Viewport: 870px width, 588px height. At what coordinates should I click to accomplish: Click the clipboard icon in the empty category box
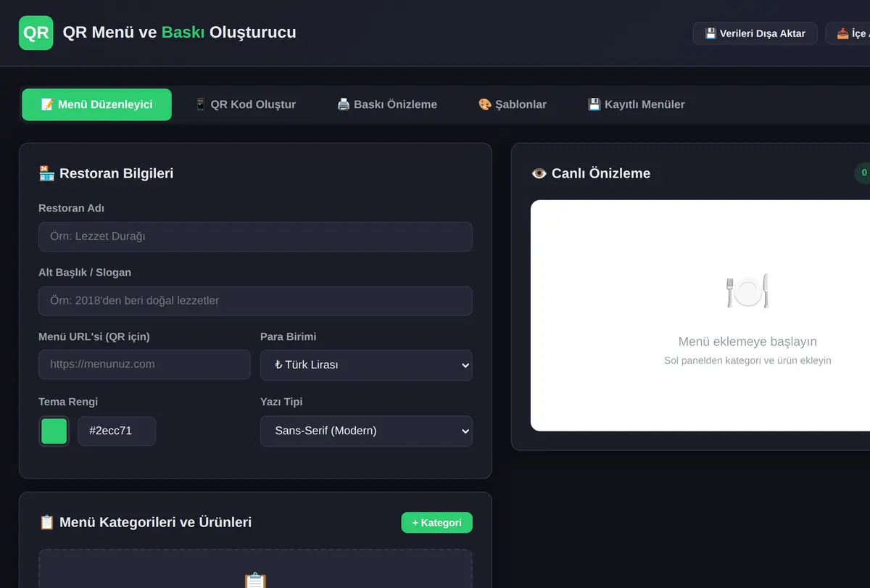coord(255,580)
